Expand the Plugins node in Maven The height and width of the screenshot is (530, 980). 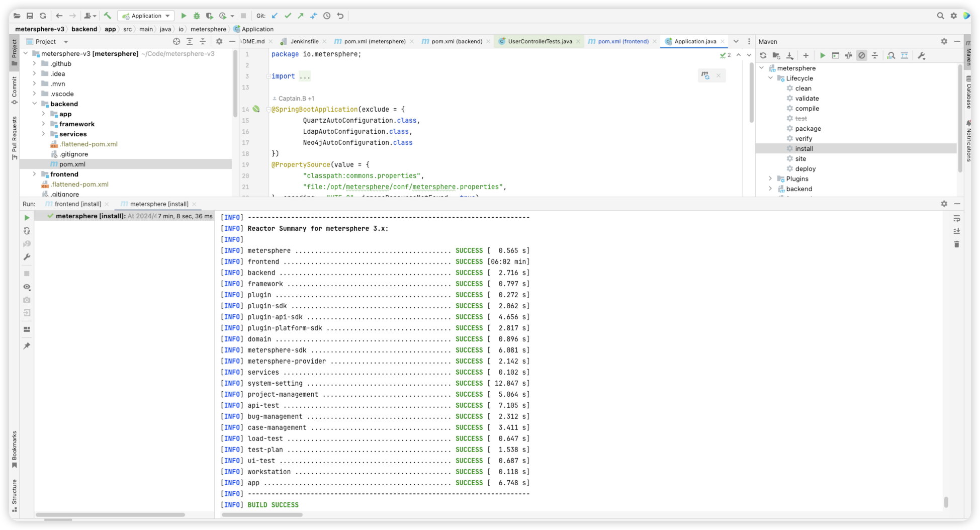click(x=770, y=179)
